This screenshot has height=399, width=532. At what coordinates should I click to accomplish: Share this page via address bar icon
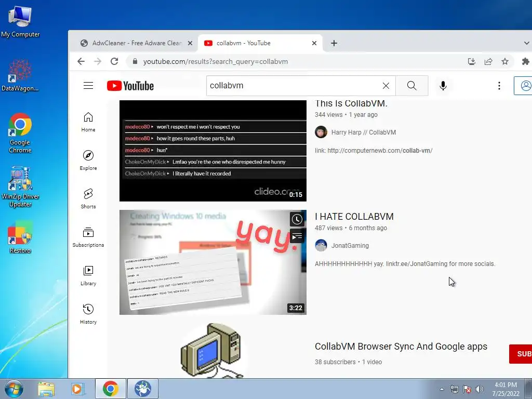488,61
